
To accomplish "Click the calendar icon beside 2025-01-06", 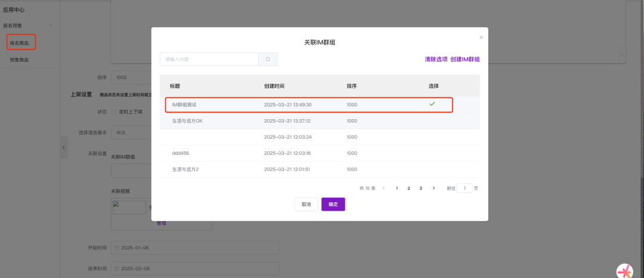I will coord(117,247).
